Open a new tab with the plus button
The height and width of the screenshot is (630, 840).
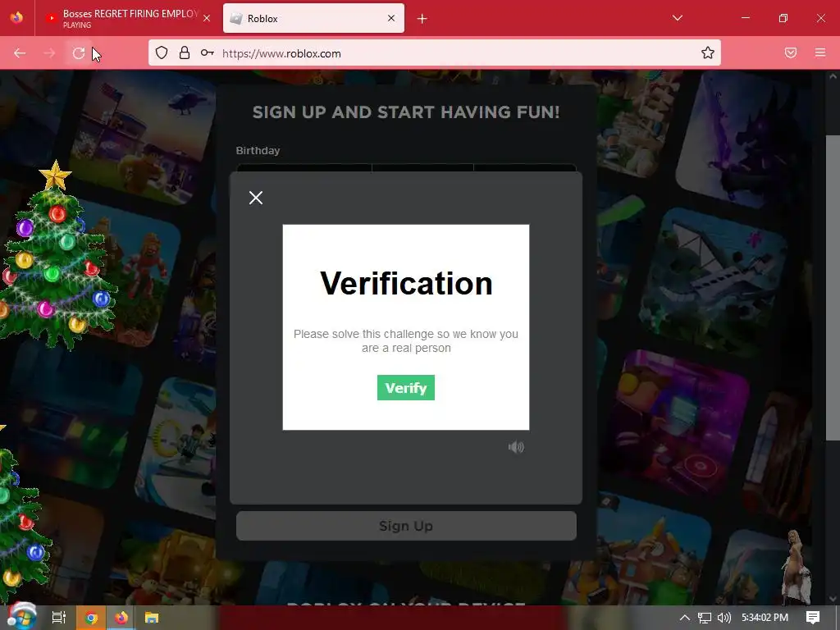pyautogui.click(x=422, y=19)
